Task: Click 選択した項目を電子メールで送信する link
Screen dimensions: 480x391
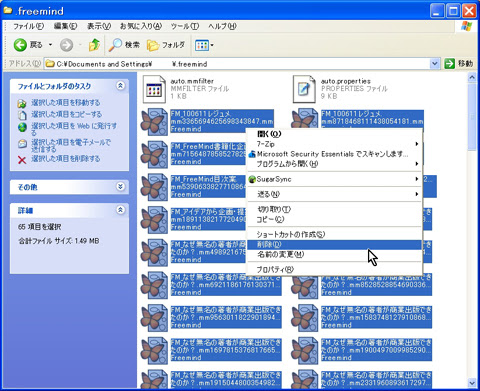Action: point(71,145)
